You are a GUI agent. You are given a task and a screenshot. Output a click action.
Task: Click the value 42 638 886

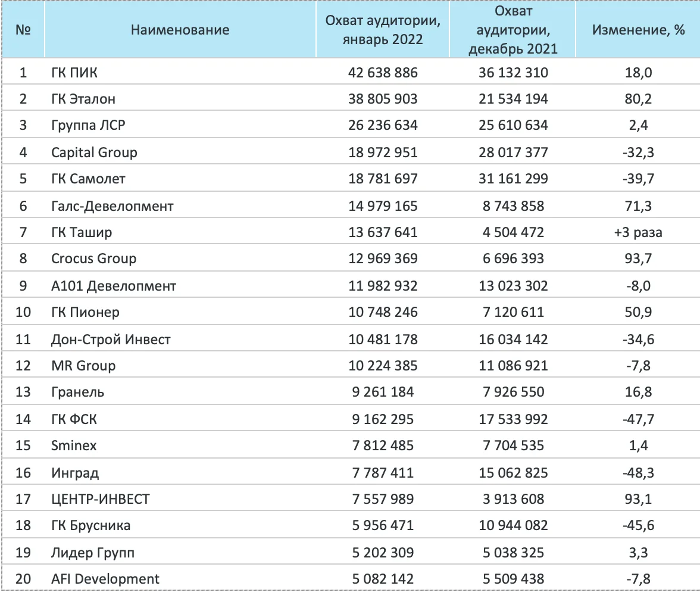[x=383, y=73]
